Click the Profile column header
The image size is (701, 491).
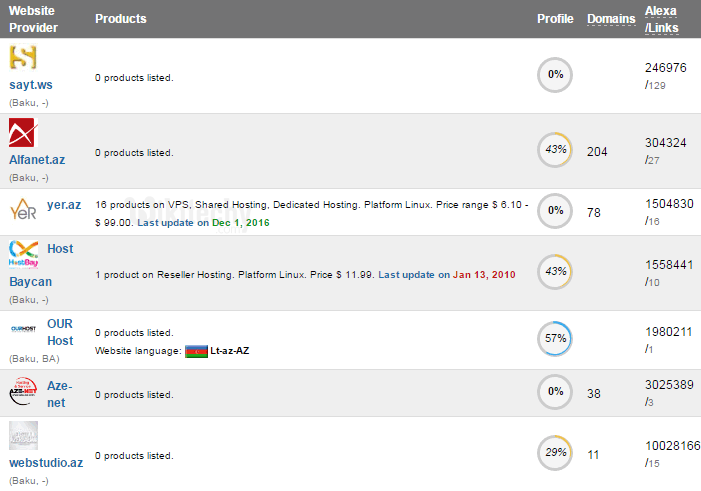point(555,19)
